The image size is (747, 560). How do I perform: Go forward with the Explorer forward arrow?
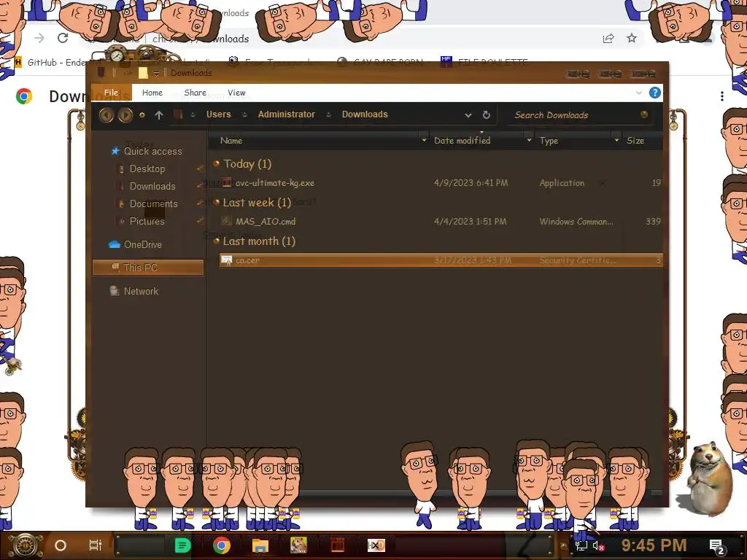pos(125,114)
